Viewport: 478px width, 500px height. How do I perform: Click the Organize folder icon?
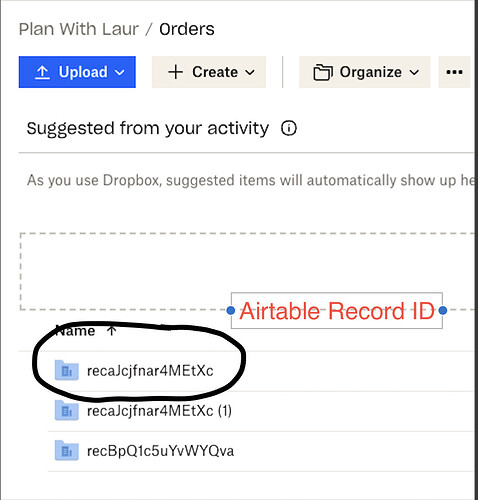coord(323,72)
